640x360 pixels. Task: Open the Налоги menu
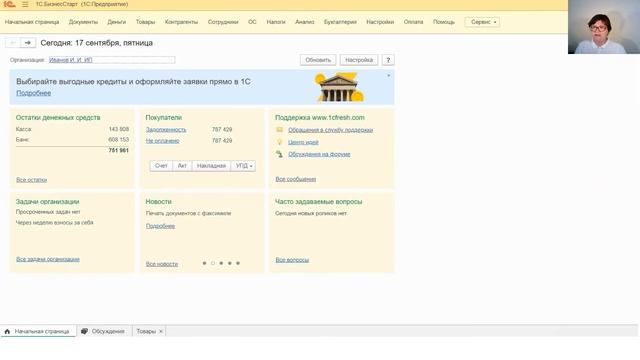[276, 22]
